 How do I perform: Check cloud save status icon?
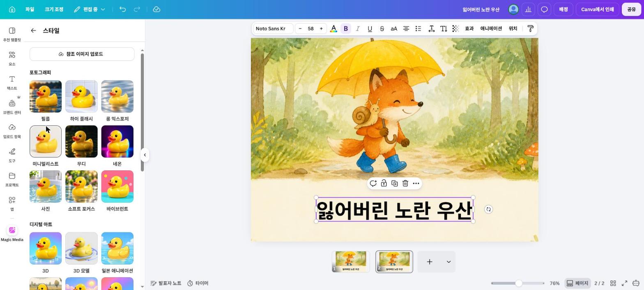(156, 9)
